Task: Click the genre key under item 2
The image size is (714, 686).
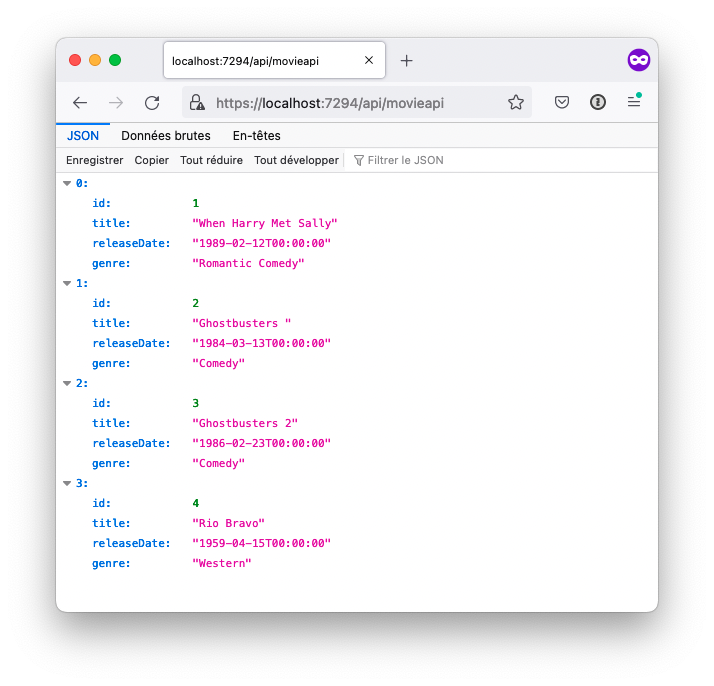Action: (111, 463)
